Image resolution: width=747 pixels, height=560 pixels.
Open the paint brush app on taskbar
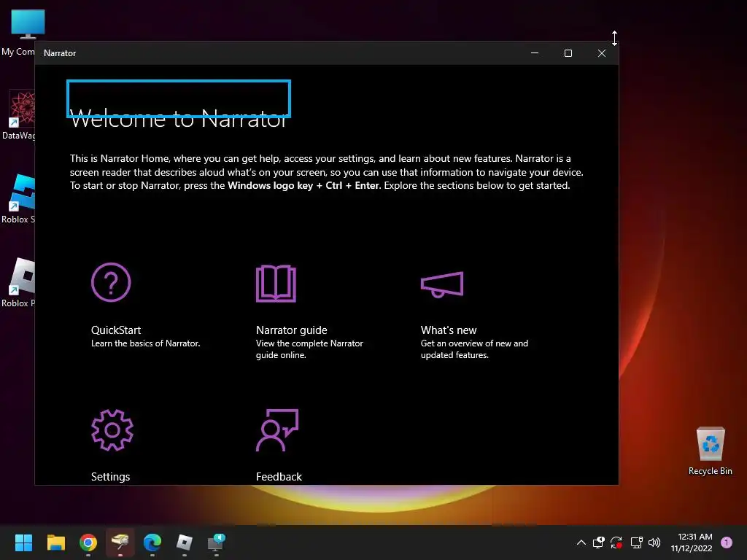[120, 542]
